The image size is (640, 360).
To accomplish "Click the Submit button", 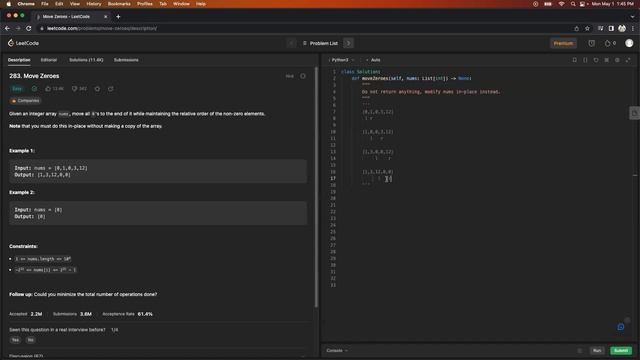I will pos(621,351).
